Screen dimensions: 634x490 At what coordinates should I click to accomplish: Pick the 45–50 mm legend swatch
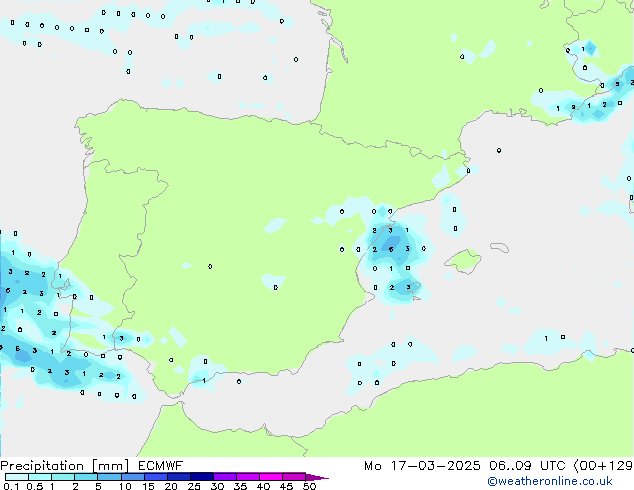pyautogui.click(x=294, y=477)
